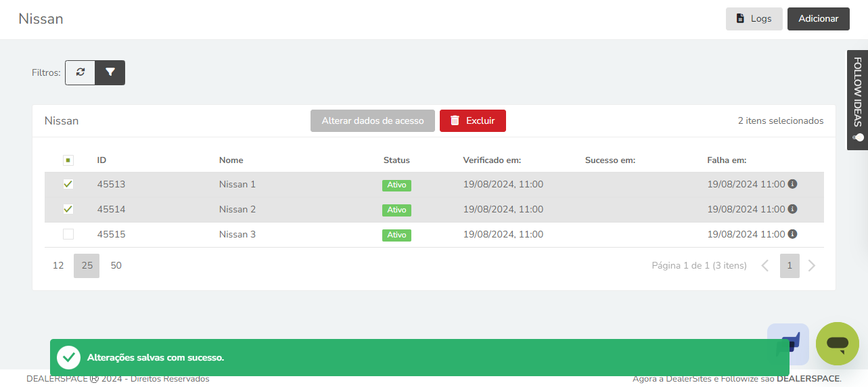The width and height of the screenshot is (868, 387).
Task: Toggle the select-all header checkbox
Action: pos(68,160)
